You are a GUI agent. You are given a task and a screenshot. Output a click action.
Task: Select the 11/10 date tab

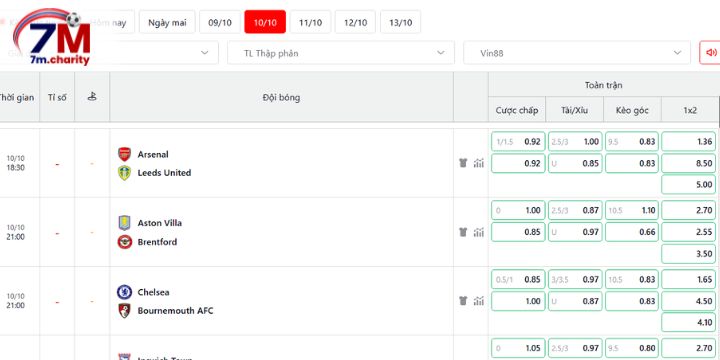[310, 22]
